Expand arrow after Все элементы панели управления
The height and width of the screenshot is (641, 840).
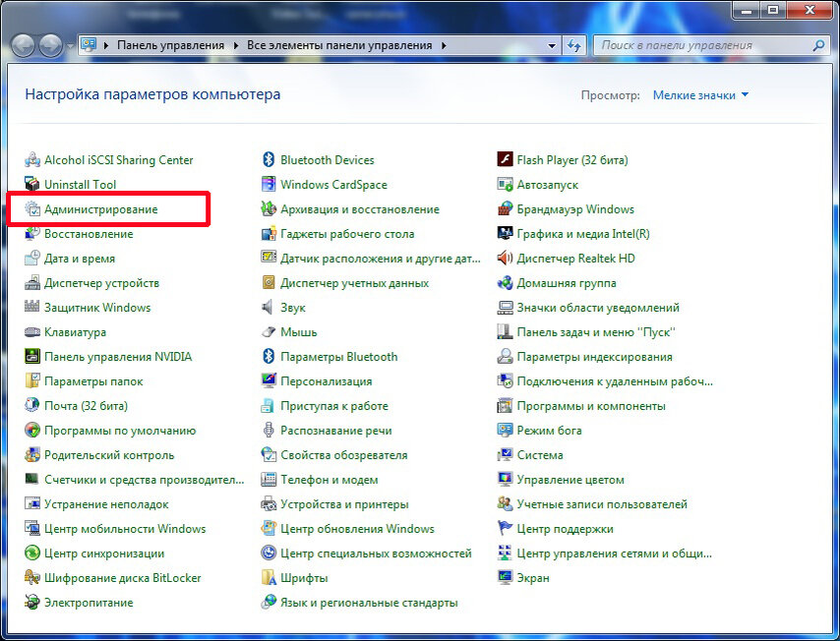(x=445, y=45)
